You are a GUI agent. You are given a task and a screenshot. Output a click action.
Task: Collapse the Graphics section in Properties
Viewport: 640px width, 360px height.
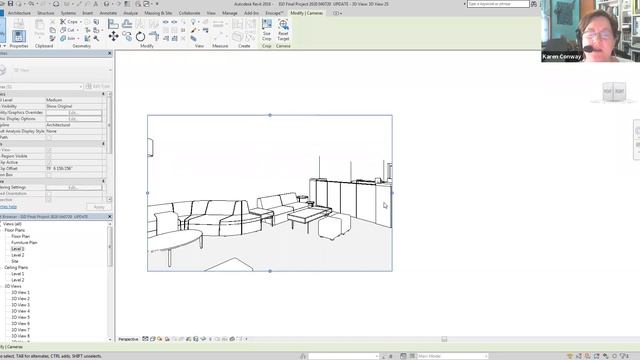coord(103,94)
